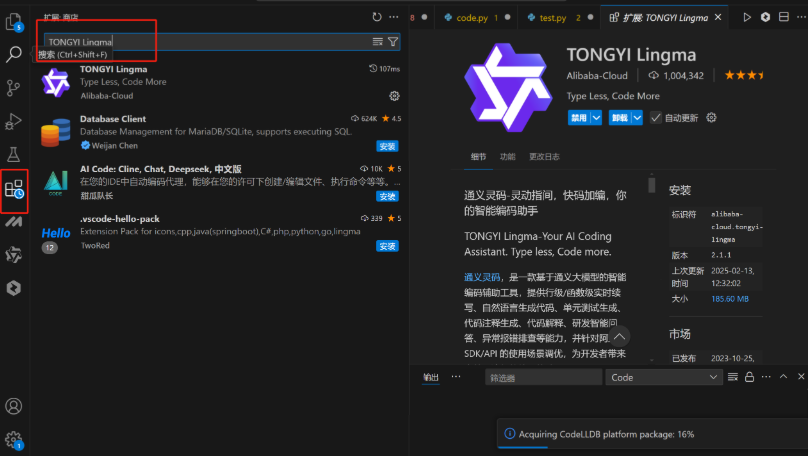808x456 pixels.
Task: Select the Details tab of extension page
Action: (478, 157)
